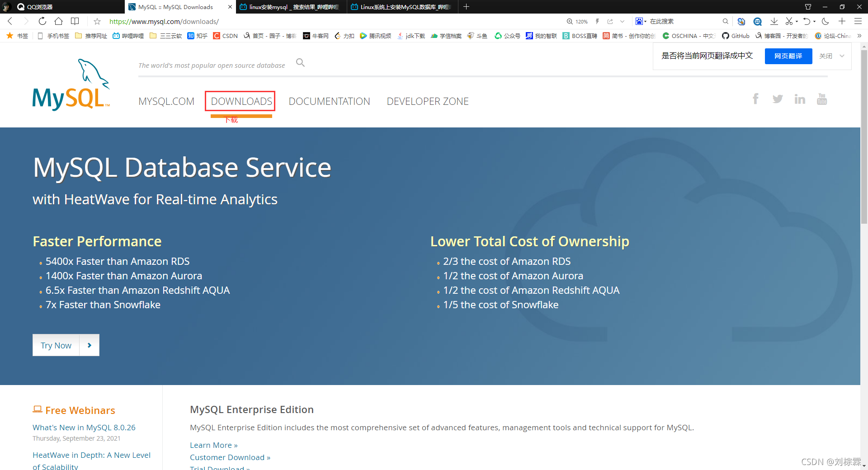Viewport: 868px width, 470px height.
Task: Switch to the linux安装mysql search results tab
Action: point(291,7)
